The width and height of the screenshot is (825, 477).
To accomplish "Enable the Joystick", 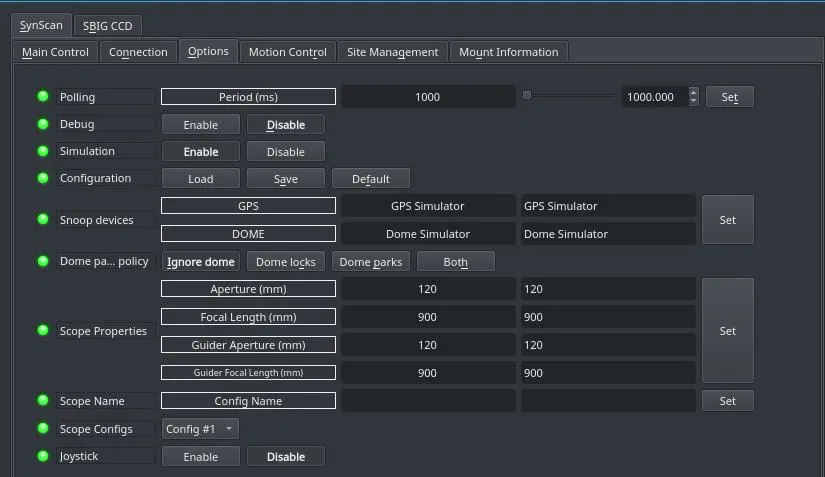I will [200, 456].
